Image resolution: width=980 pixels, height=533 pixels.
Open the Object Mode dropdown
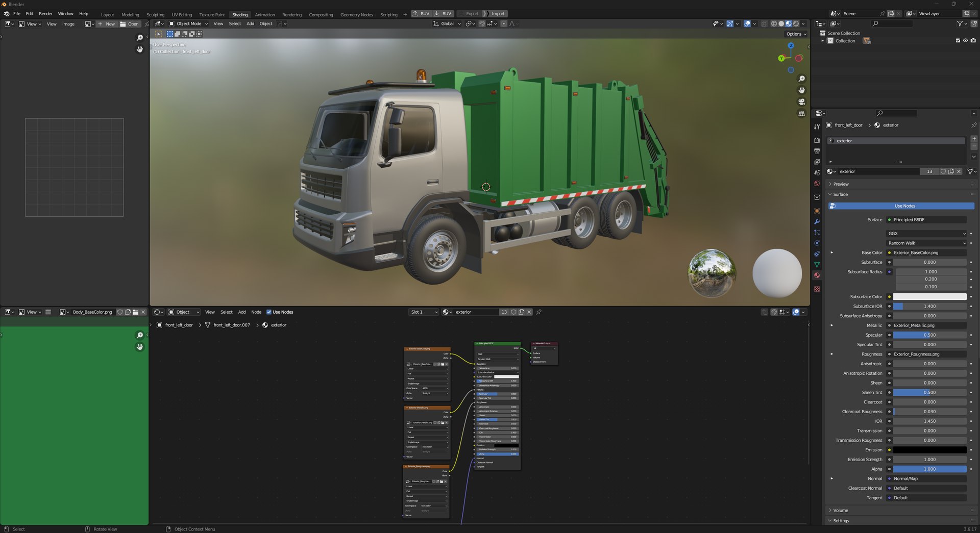click(x=188, y=24)
